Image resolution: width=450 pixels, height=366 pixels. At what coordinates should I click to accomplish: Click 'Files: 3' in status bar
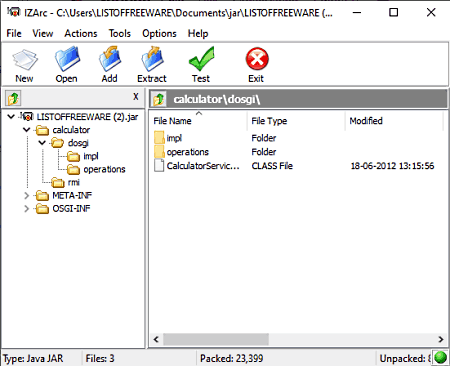[100, 359]
